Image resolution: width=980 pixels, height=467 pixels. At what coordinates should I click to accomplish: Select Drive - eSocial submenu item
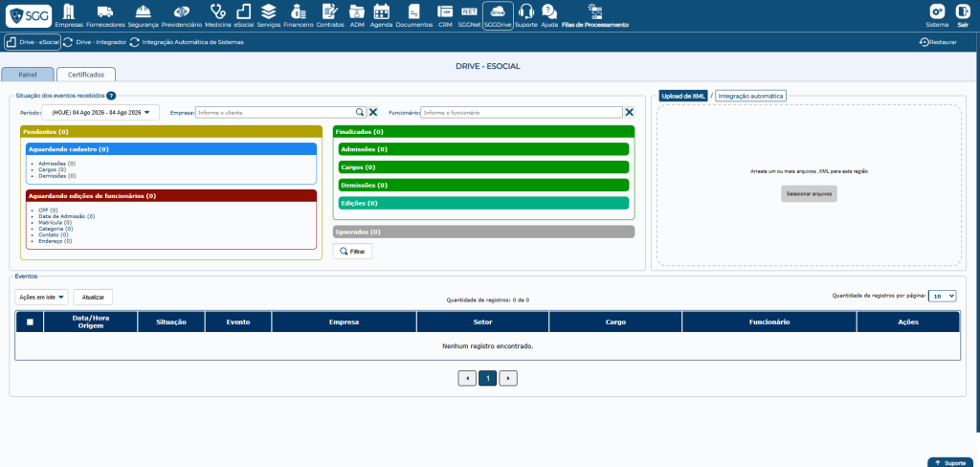33,42
